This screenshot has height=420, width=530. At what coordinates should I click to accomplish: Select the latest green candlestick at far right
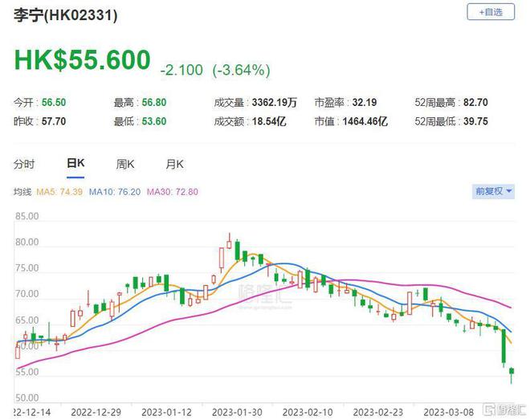click(x=511, y=373)
